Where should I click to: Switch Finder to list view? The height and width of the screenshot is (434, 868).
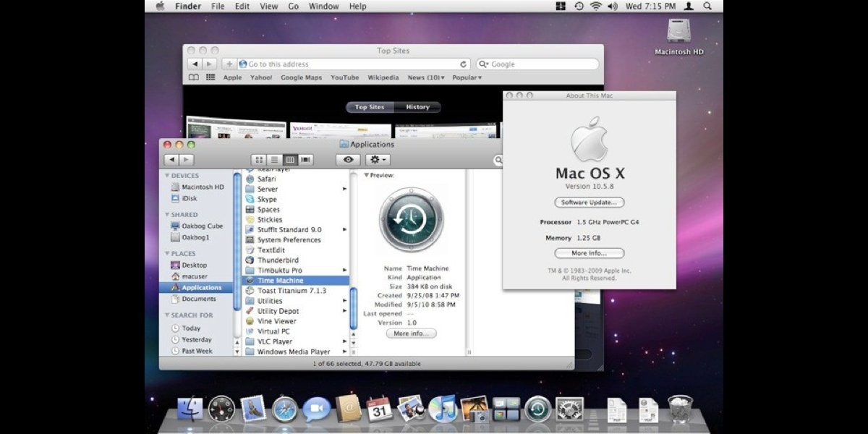tap(274, 160)
